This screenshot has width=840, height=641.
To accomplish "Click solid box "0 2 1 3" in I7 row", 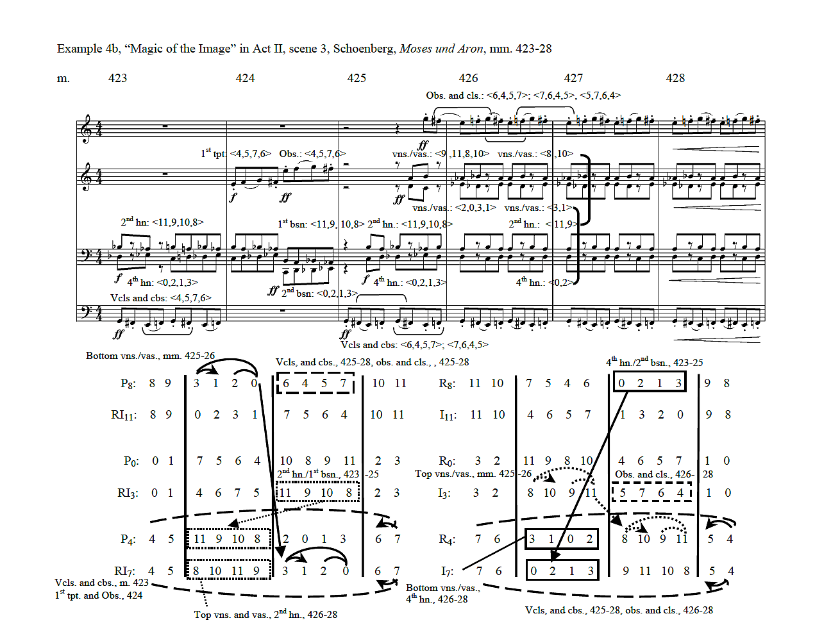I will (x=562, y=570).
